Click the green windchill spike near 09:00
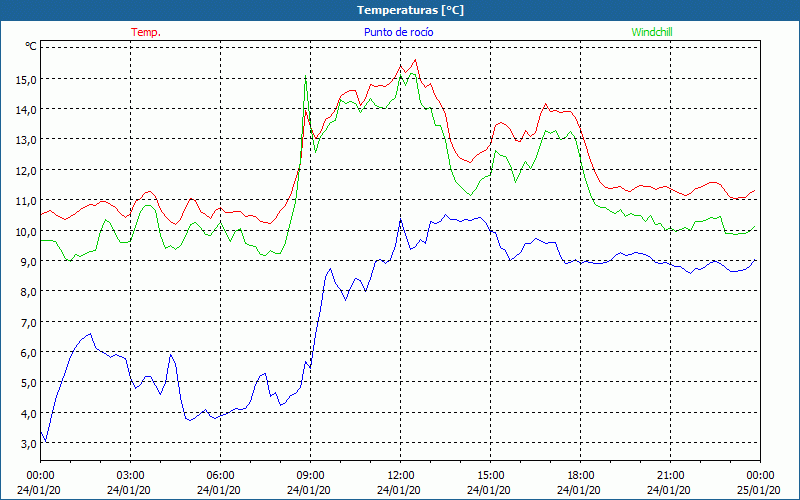 (x=305, y=76)
